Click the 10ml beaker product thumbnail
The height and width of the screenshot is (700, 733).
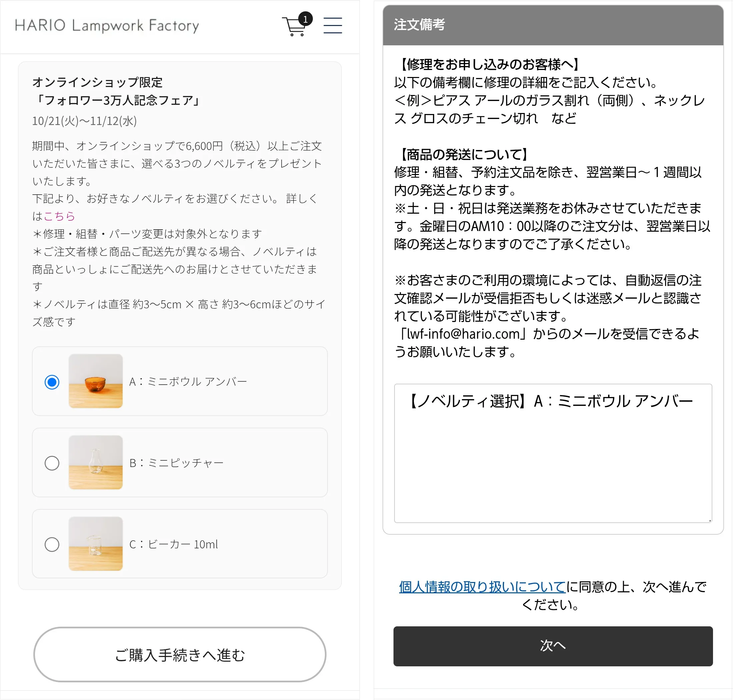[96, 544]
